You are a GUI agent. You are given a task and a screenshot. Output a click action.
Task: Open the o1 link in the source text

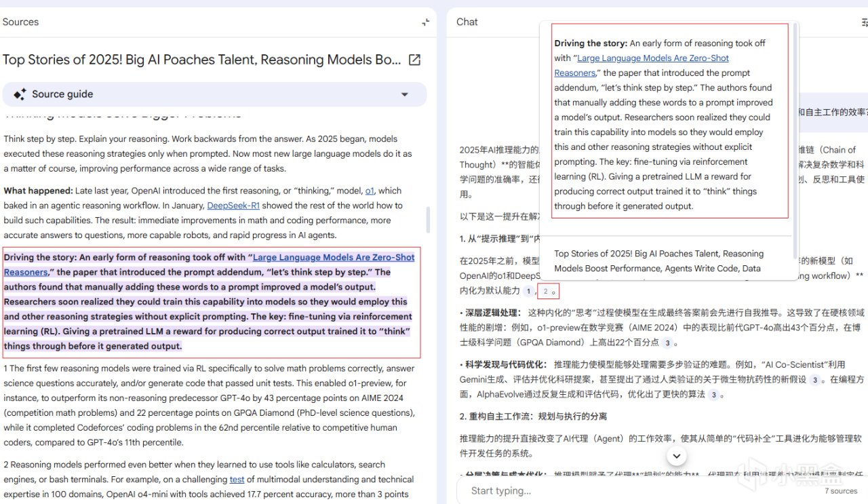370,191
